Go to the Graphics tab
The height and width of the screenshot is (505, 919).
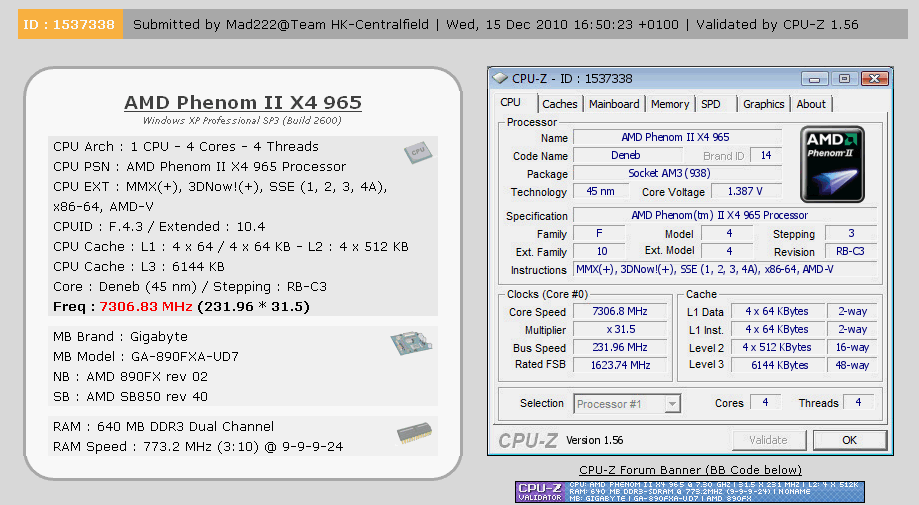tap(764, 104)
